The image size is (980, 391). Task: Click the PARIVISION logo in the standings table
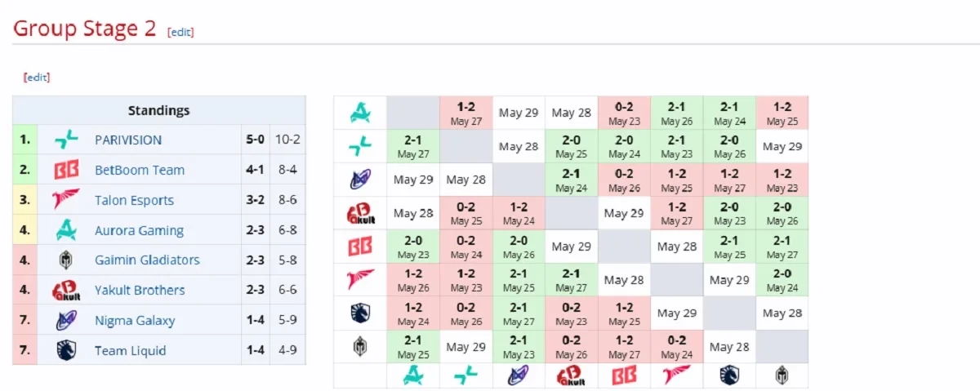pos(66,140)
